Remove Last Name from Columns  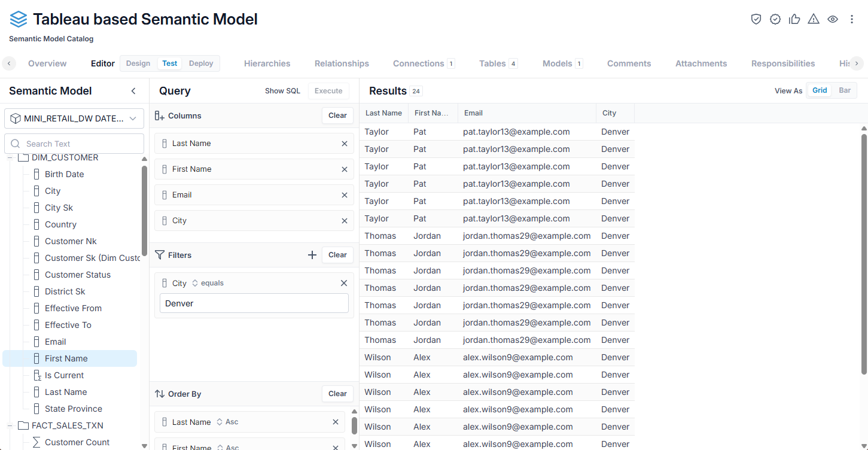point(345,144)
